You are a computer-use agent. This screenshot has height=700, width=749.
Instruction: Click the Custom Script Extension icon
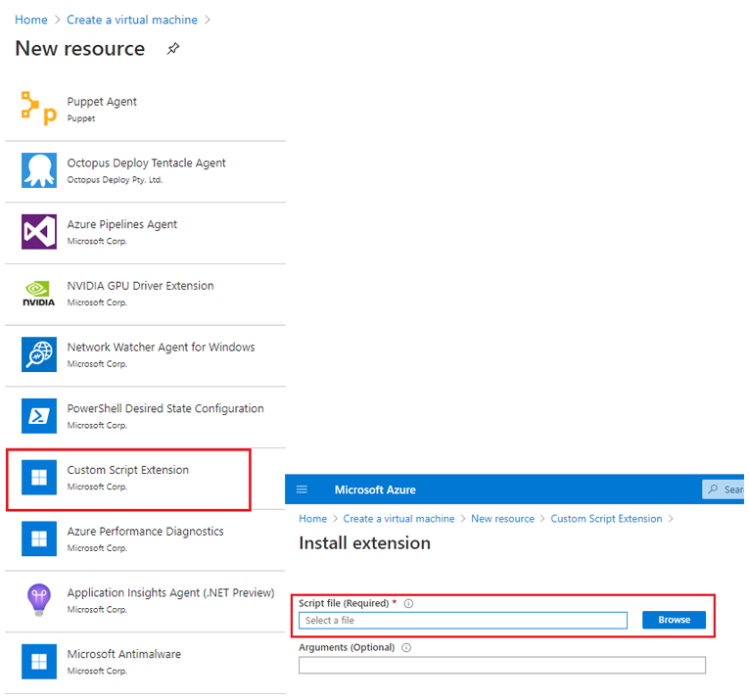coord(39,478)
